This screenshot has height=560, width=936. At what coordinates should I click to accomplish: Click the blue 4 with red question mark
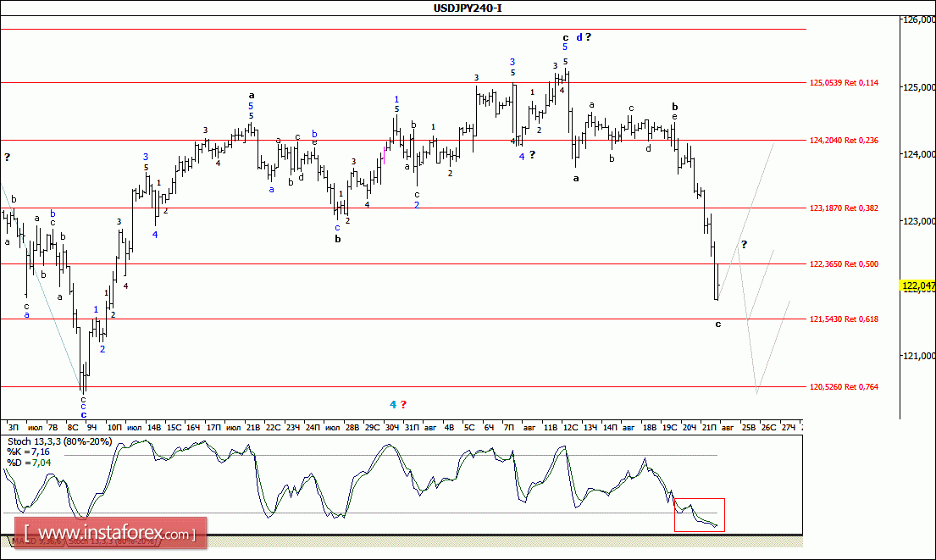pyautogui.click(x=398, y=404)
